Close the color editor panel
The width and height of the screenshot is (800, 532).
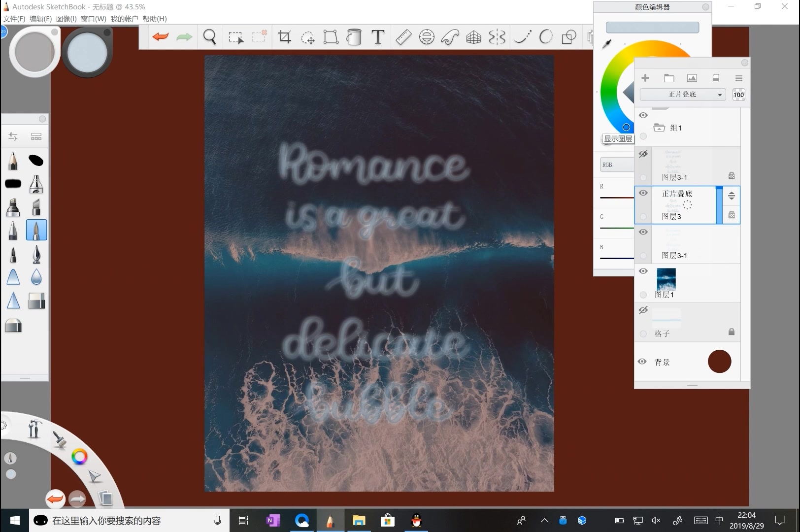[x=705, y=7]
